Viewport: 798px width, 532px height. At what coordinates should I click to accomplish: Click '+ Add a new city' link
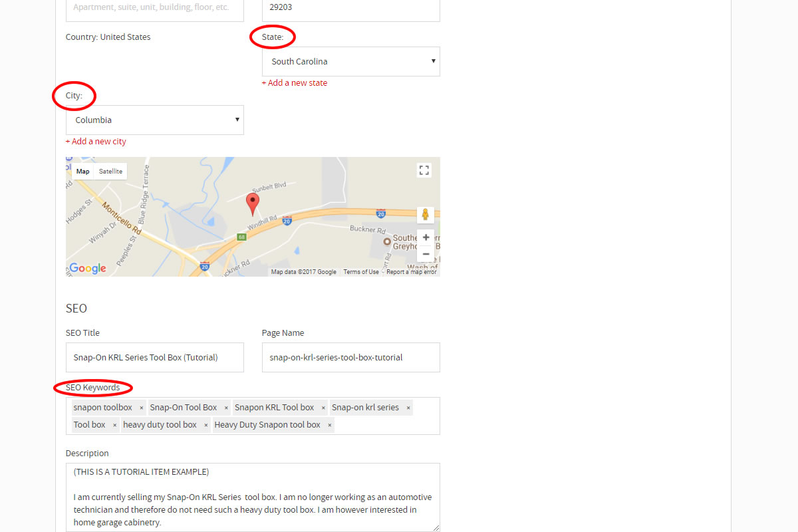(96, 142)
